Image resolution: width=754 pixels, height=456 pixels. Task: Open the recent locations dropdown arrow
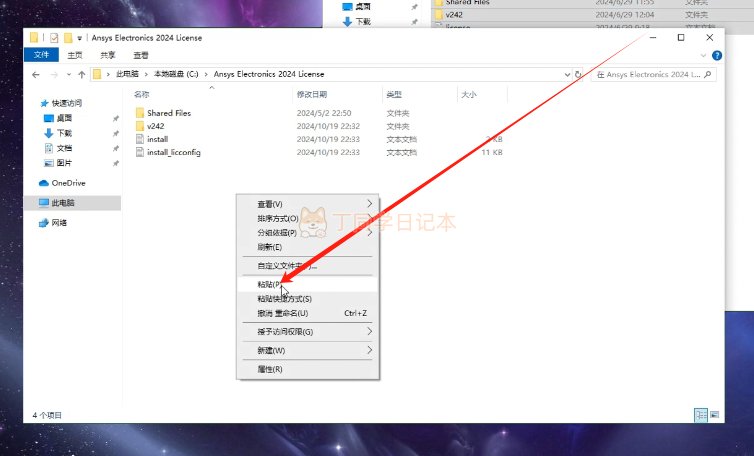click(x=69, y=75)
